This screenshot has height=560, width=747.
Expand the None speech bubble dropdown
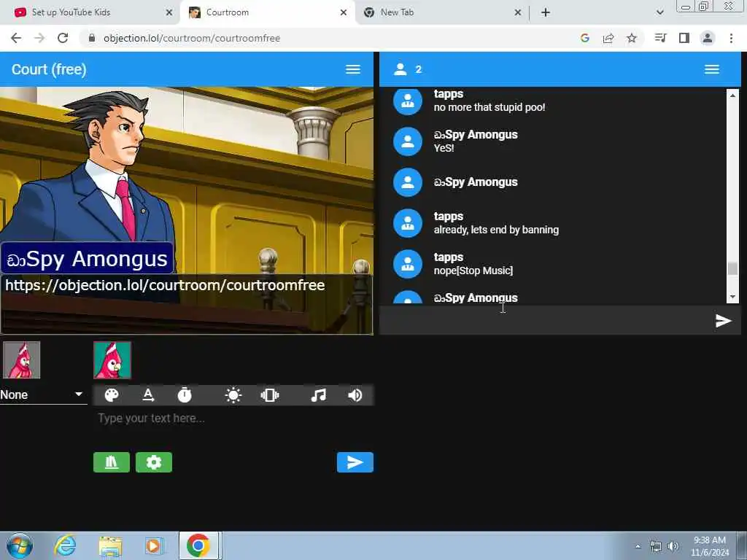pos(43,394)
